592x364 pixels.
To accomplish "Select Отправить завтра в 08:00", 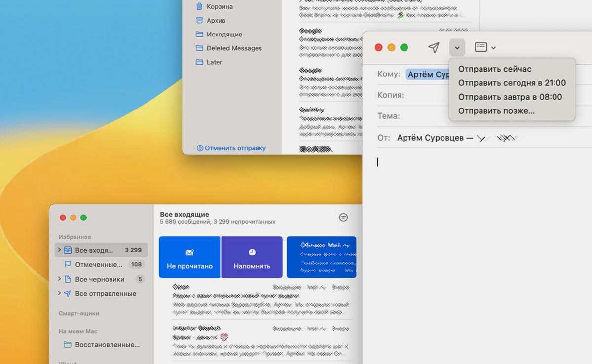I will coord(510,97).
